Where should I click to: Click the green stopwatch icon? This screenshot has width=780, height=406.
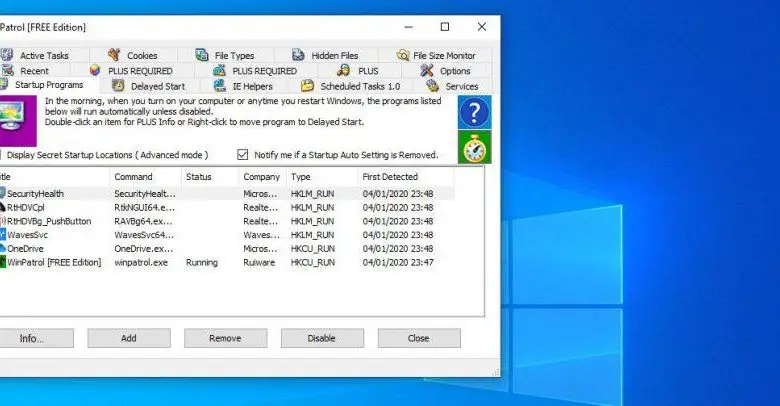475,147
